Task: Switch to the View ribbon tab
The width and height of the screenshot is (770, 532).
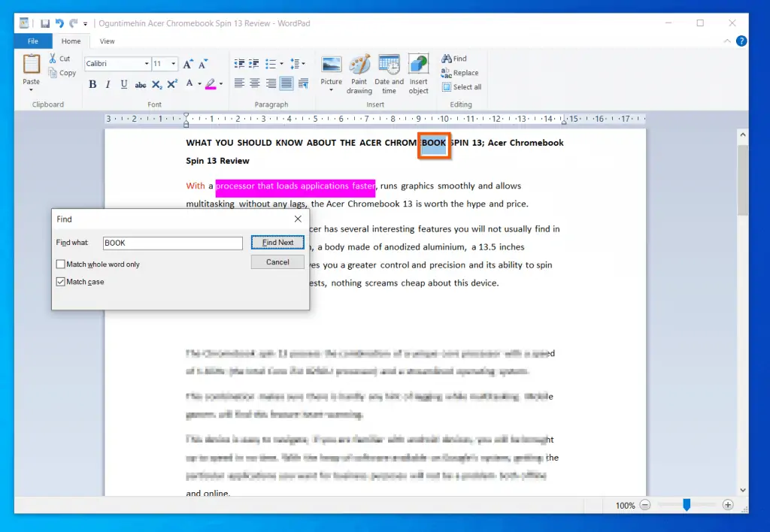Action: click(x=107, y=41)
